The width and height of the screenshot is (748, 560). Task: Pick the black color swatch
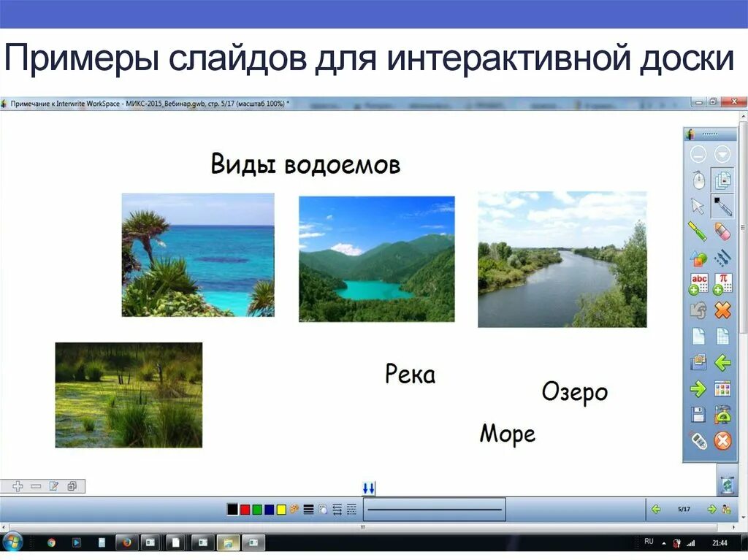point(232,510)
